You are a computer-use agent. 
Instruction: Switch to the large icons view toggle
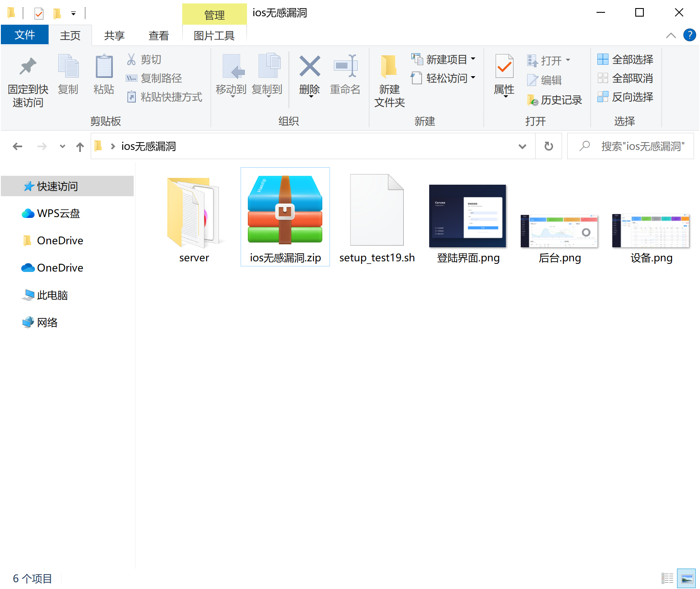tap(686, 578)
